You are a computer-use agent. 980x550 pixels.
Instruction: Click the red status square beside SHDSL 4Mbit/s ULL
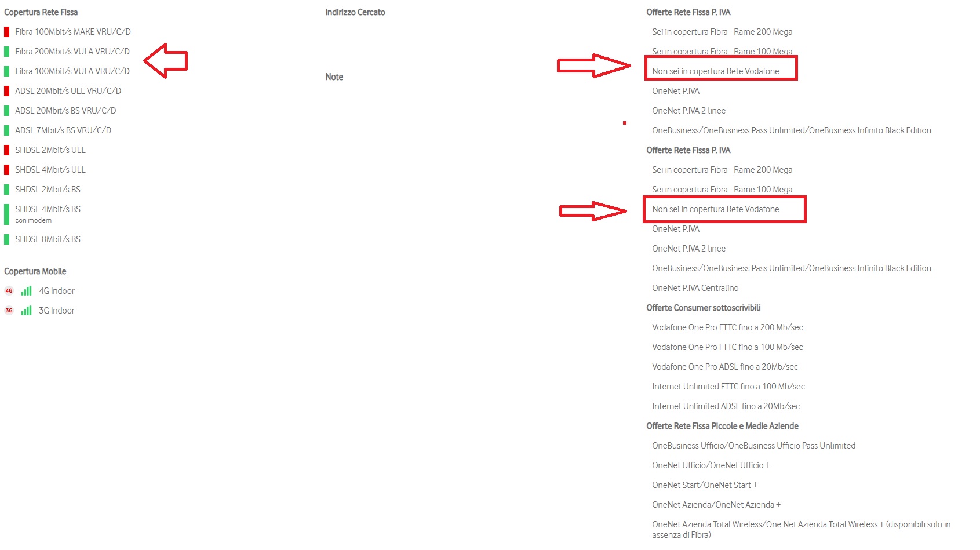click(7, 170)
